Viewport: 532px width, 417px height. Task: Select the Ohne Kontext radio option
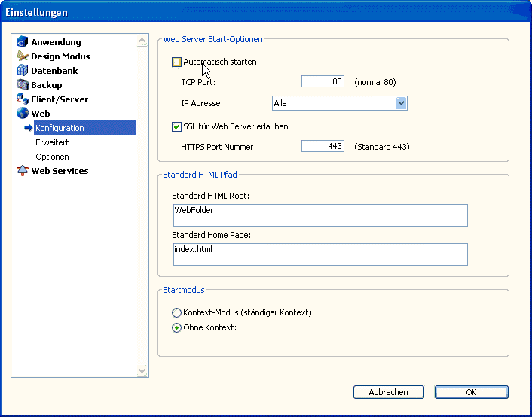pyautogui.click(x=176, y=327)
